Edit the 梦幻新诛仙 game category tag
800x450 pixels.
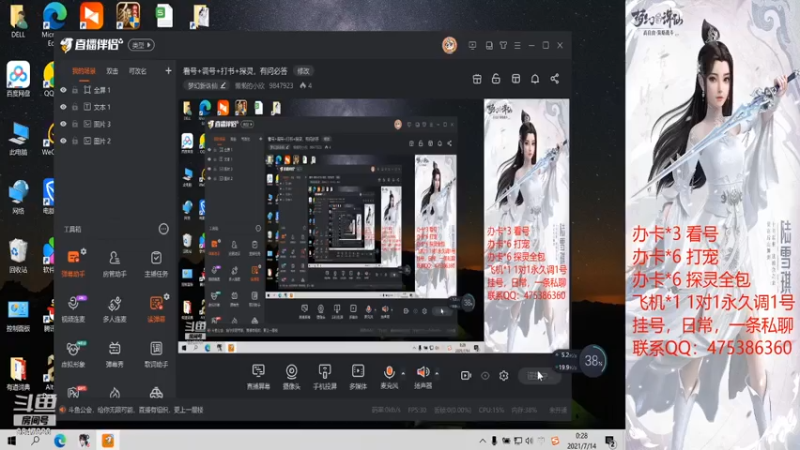coord(206,86)
